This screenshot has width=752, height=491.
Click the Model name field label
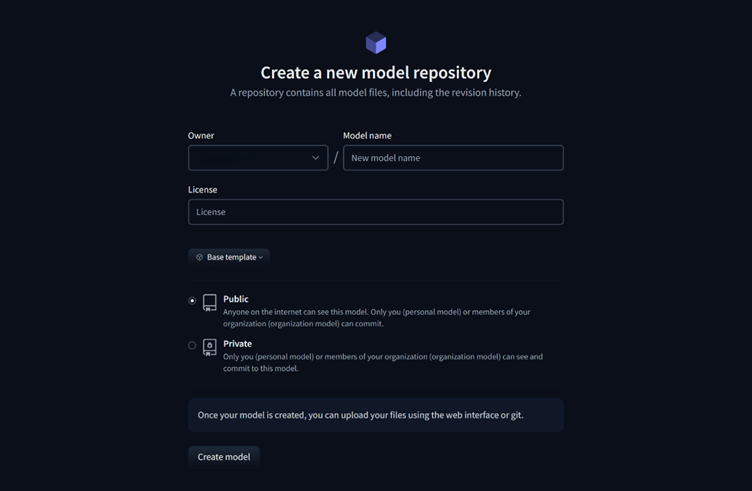tap(367, 135)
